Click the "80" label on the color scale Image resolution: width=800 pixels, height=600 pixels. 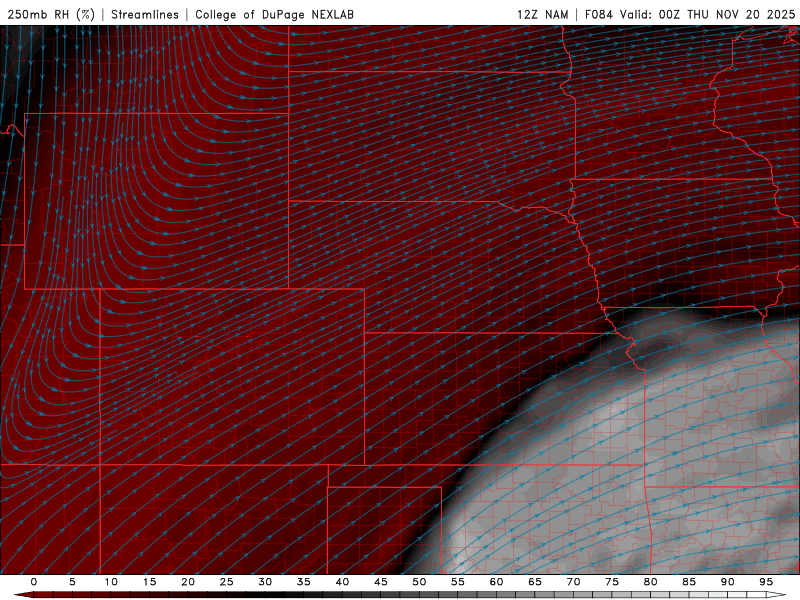click(651, 582)
